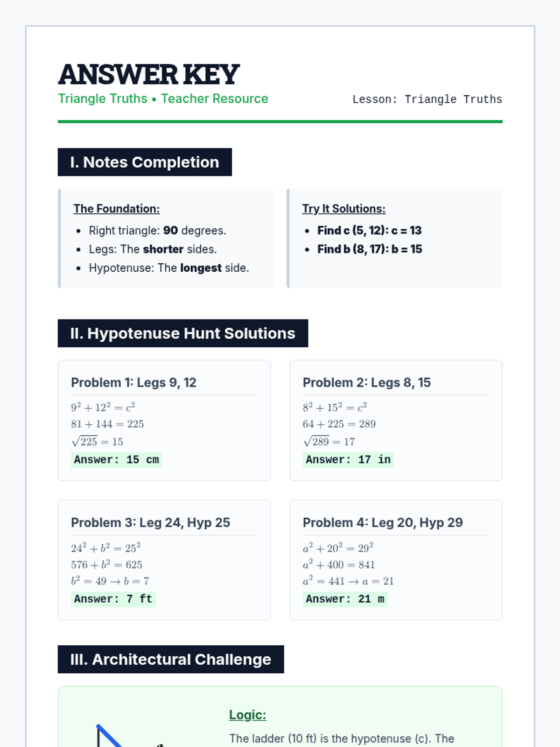560x747 pixels.
Task: Click The Foundation underlined heading
Action: coord(117,209)
